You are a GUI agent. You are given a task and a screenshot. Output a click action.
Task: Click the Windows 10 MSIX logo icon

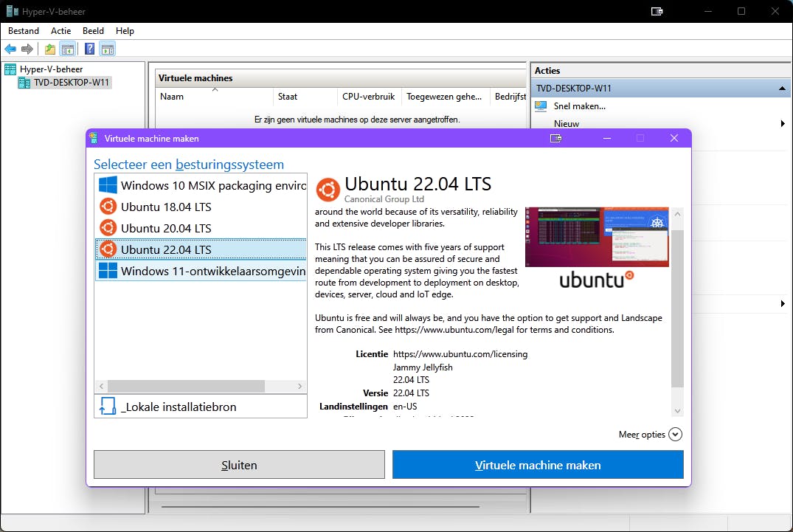tap(108, 185)
